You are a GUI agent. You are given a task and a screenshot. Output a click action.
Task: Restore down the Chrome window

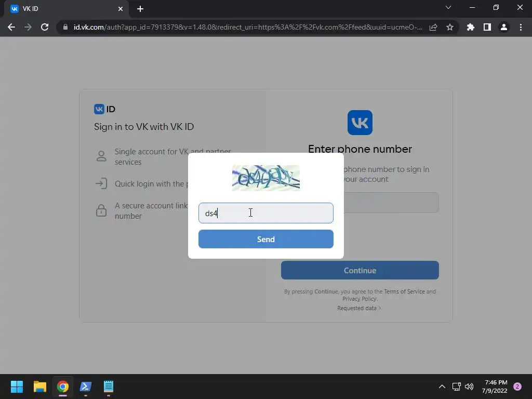tap(496, 7)
